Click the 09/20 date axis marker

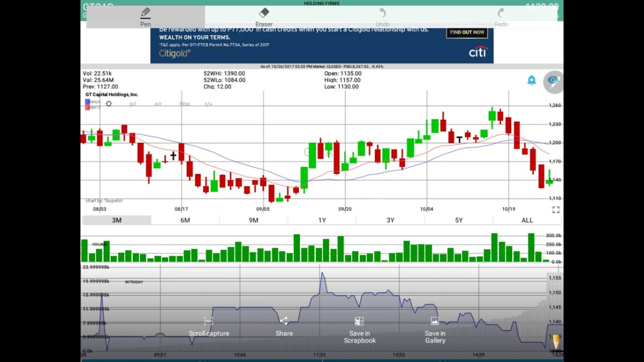pos(345,209)
